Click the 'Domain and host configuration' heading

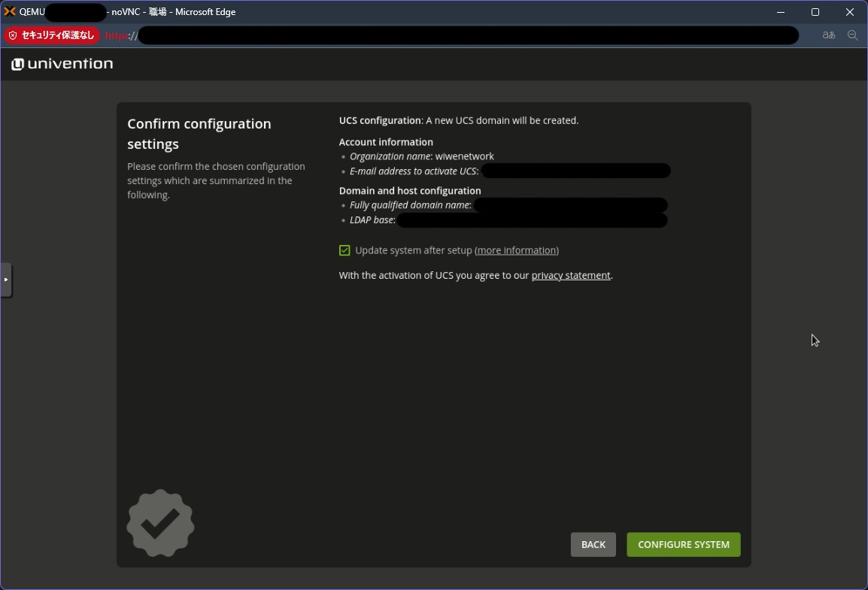[410, 191]
